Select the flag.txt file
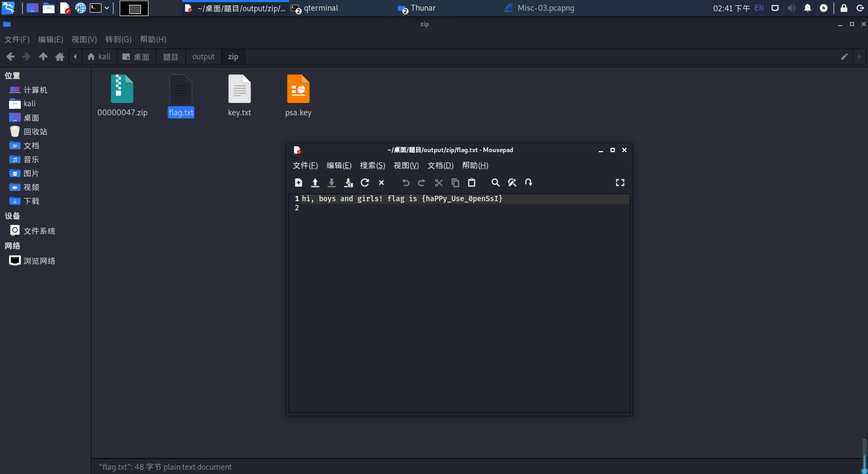Viewport: 868px width, 474px height. (x=181, y=96)
